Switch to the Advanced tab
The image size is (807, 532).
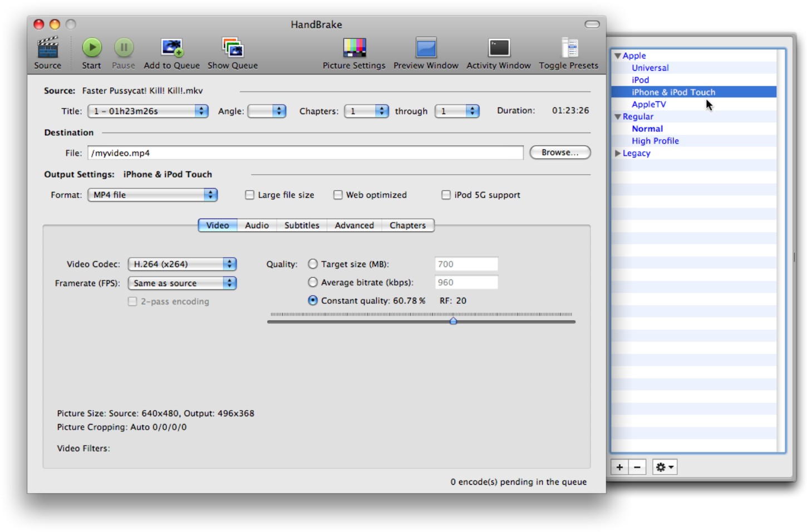355,225
